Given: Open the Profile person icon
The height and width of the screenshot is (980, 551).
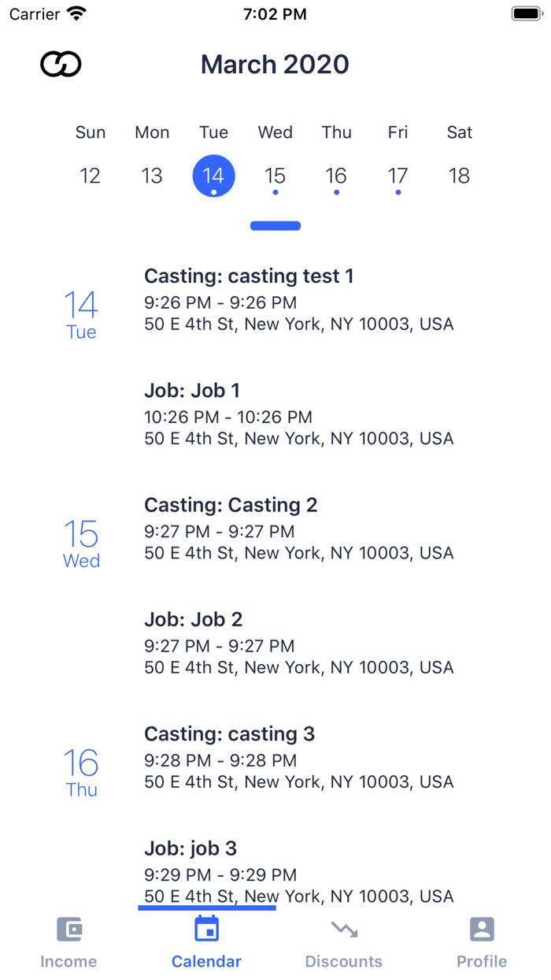Looking at the screenshot, I should coord(482,930).
